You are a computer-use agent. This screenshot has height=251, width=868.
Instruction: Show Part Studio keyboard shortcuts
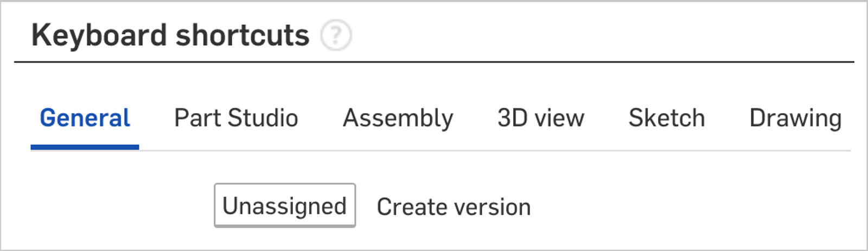[x=236, y=118]
